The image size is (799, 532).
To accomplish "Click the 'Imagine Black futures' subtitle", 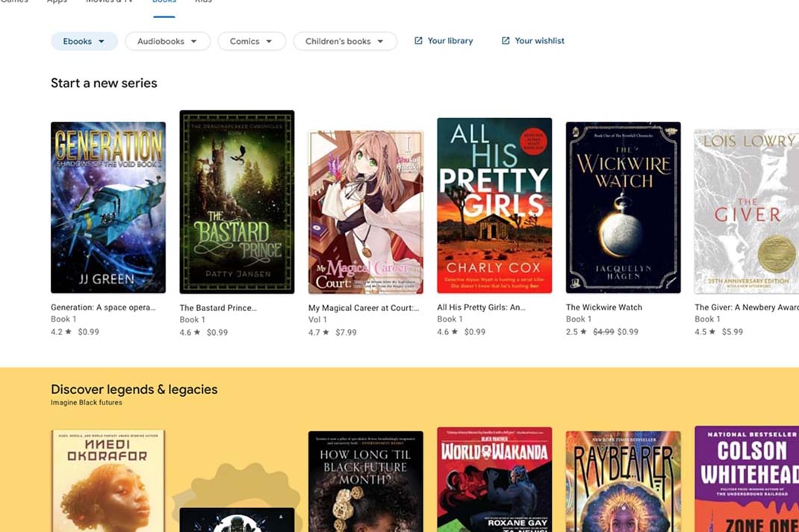I will pos(87,402).
